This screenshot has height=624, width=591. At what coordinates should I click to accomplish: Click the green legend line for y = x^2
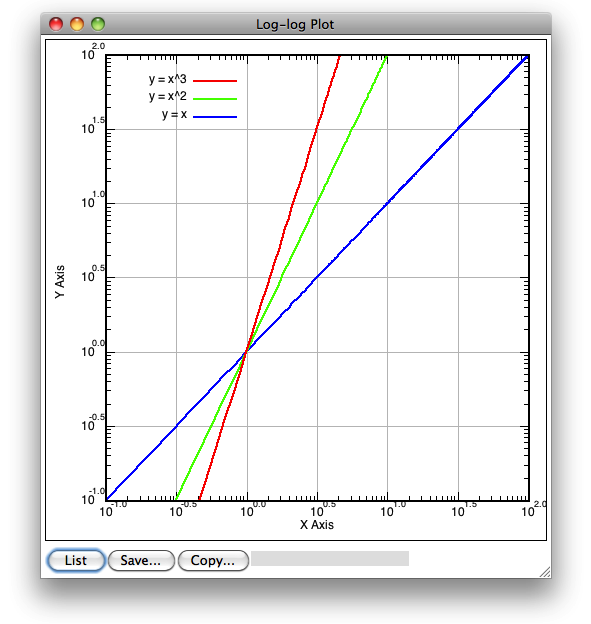pos(215,99)
